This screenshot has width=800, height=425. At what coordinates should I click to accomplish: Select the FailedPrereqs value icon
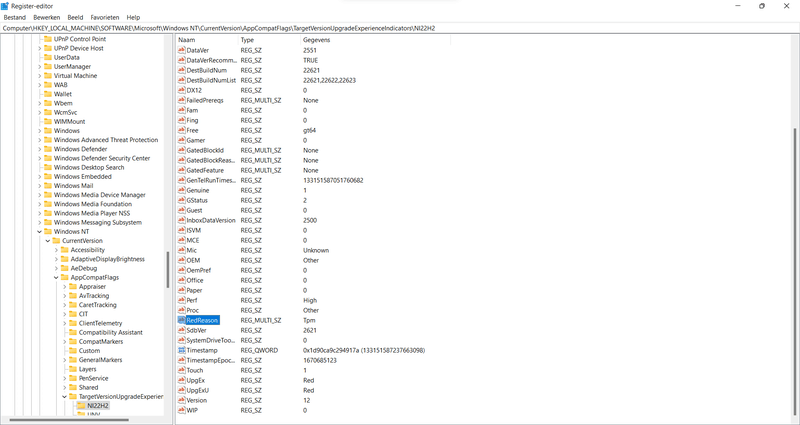click(x=182, y=100)
